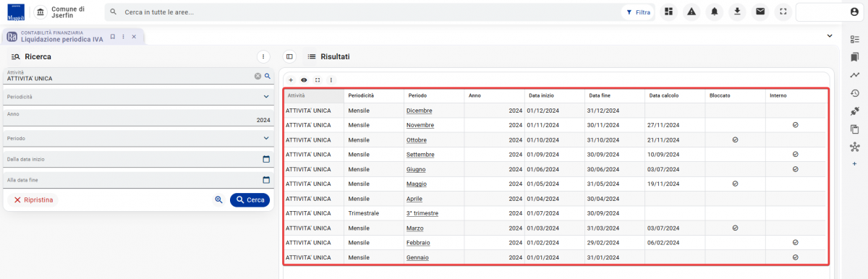Expand the results grid to fullscreen
The image size is (868, 279).
pos(318,80)
